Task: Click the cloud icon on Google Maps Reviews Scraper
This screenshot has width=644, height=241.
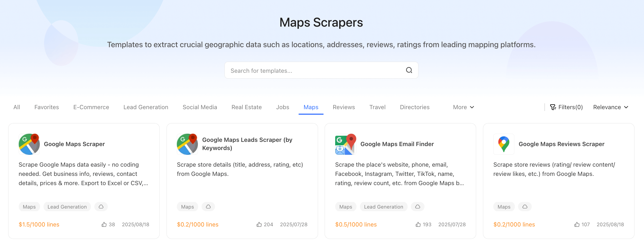Action: pos(524,206)
